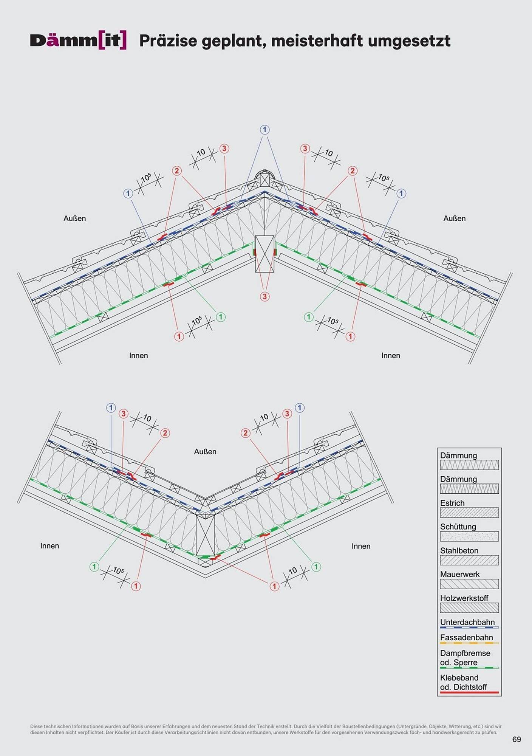
Task: Click the Estrich hatch pattern in the legend
Action: point(469,513)
